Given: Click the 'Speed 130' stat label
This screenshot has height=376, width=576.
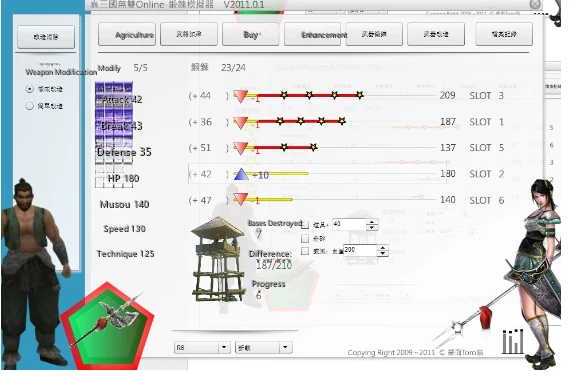Looking at the screenshot, I should coord(125,229).
